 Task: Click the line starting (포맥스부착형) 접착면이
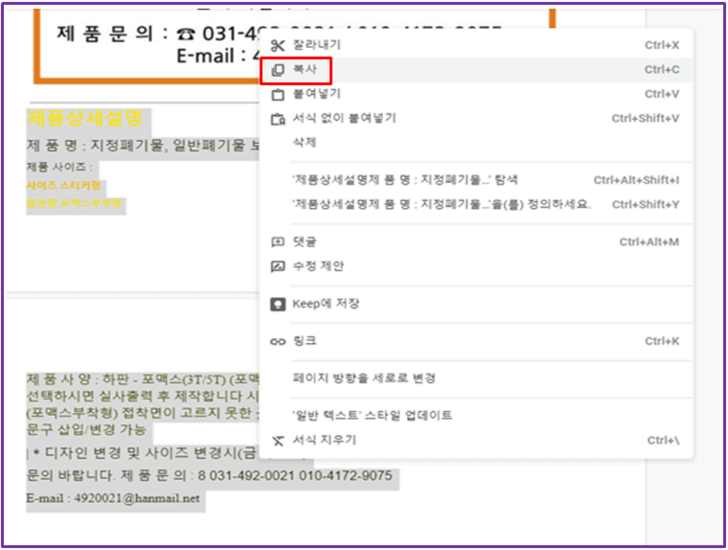(x=143, y=413)
